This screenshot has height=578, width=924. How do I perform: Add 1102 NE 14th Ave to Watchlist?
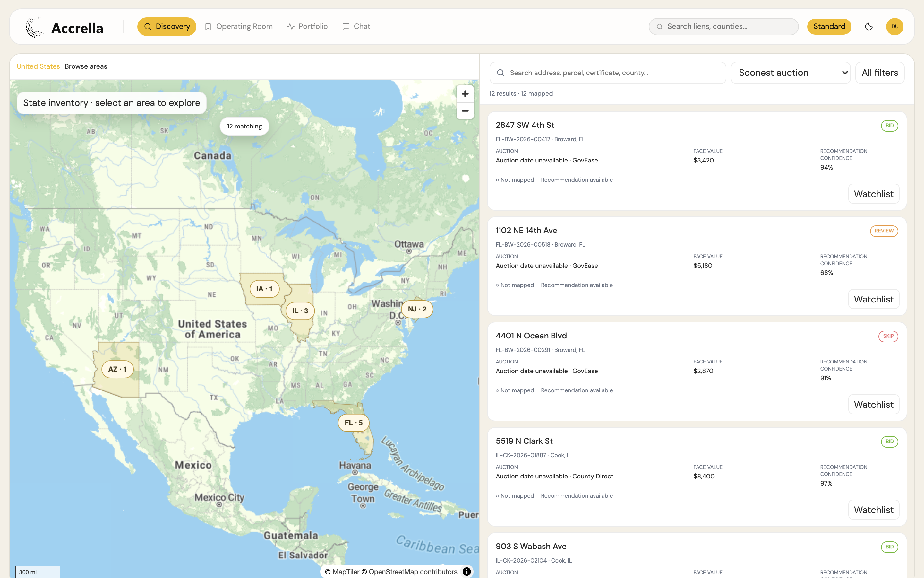(874, 299)
